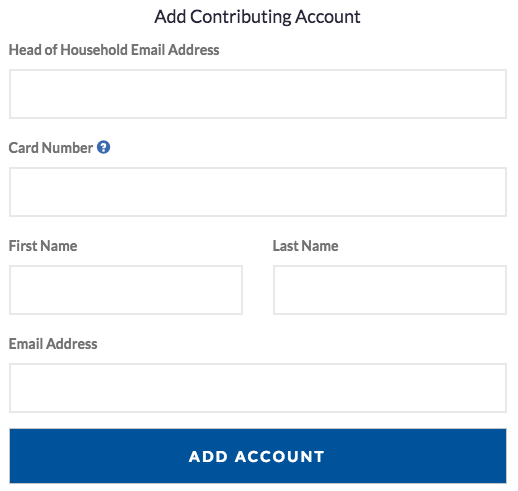Click the Head of Household Email Address label

tap(114, 50)
